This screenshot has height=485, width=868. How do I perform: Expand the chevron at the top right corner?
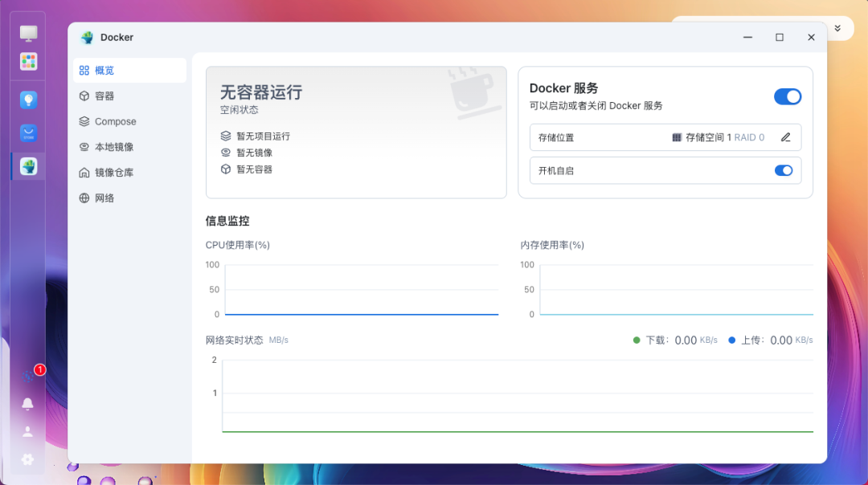tap(838, 28)
